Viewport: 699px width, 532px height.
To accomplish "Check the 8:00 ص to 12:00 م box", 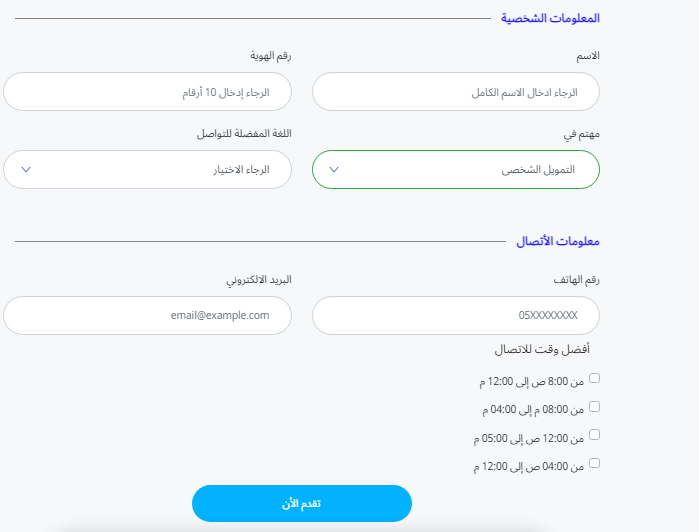I will point(595,379).
